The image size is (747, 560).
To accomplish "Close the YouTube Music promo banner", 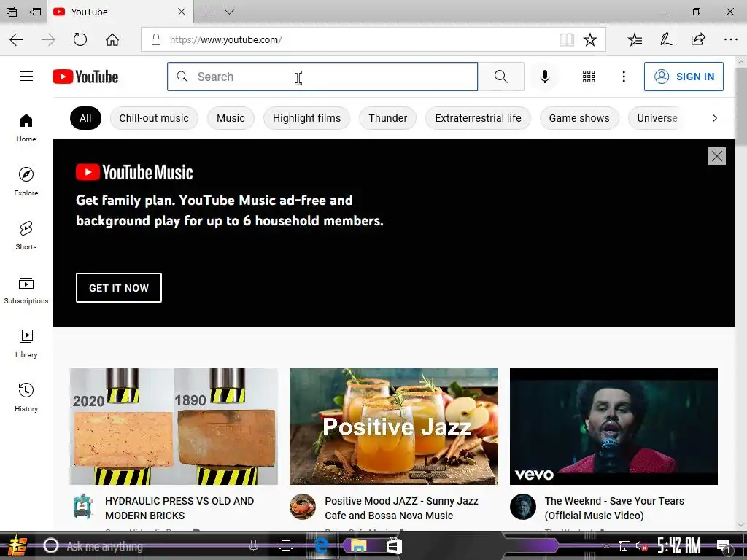I will pos(717,156).
